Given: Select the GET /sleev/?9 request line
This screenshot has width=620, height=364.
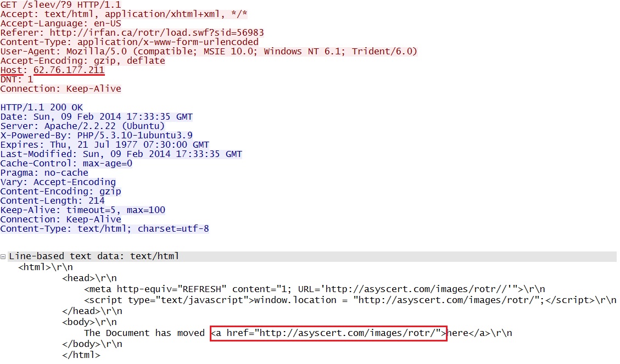Looking at the screenshot, I should pos(60,4).
